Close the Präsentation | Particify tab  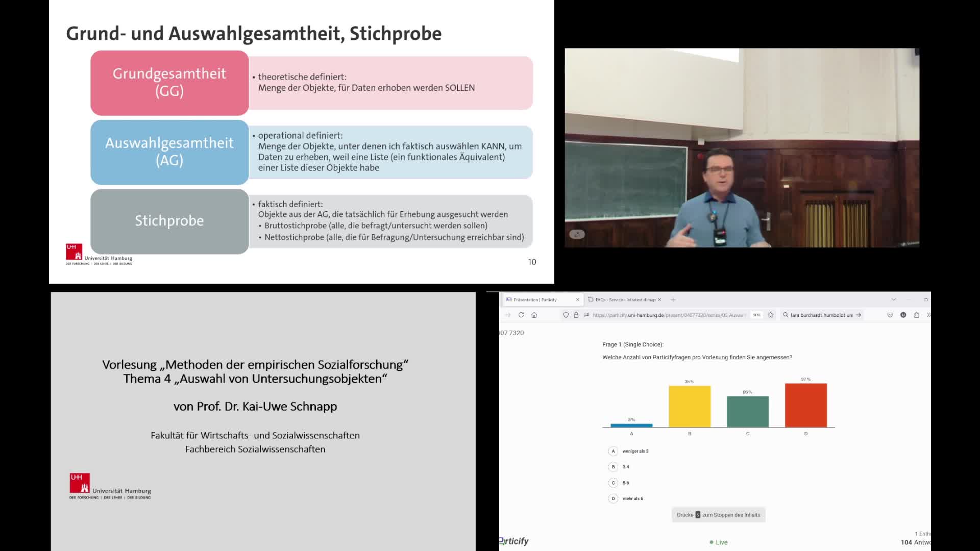(x=577, y=299)
